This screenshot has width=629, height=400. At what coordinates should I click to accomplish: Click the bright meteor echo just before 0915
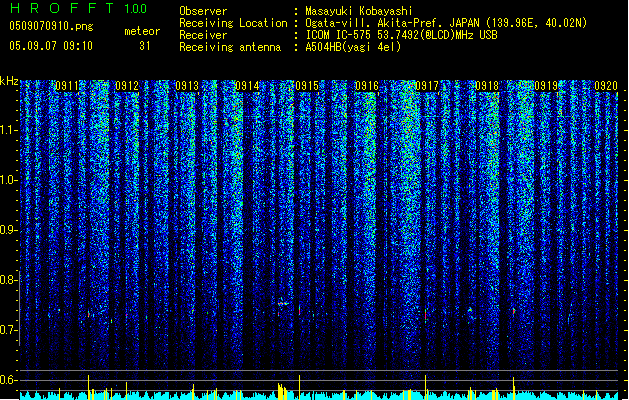click(283, 303)
